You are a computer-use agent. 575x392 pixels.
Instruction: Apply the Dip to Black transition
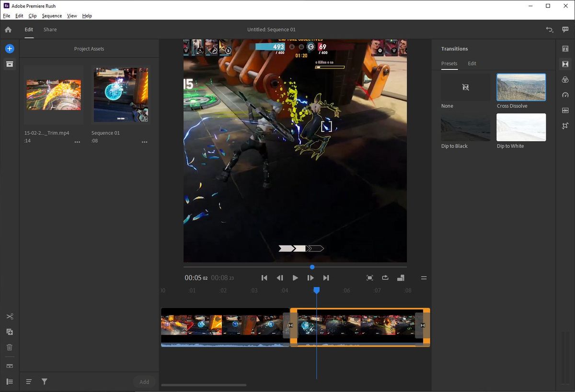pos(465,127)
